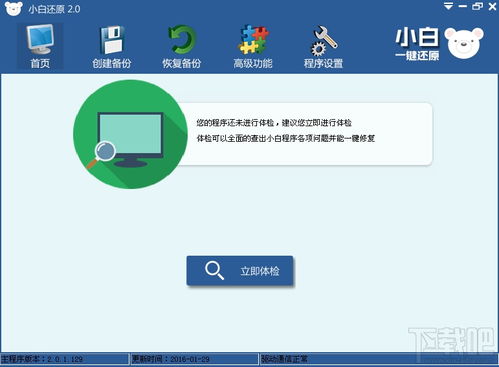Click the 更新时间 status bar field
Screen dimensions: 499x367
194,359
